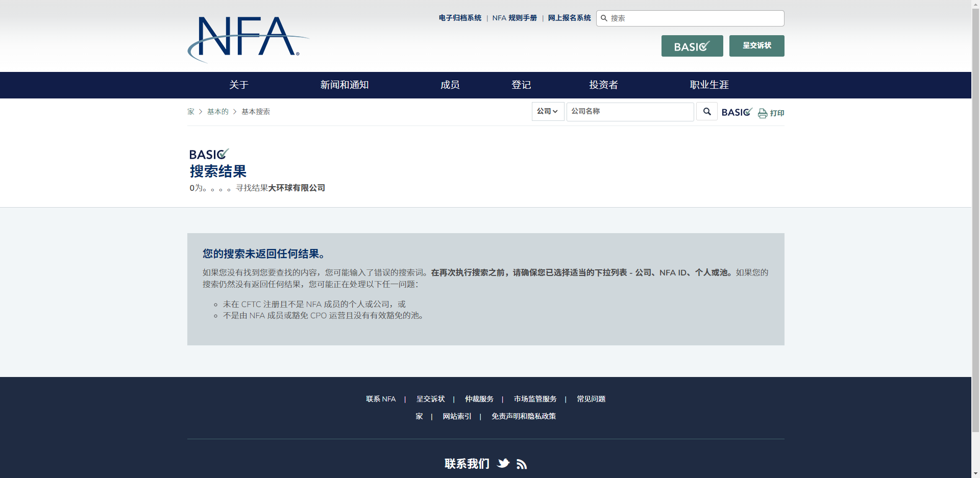Open the 职业生涯 navigation menu
This screenshot has width=980, height=478.
coord(709,85)
